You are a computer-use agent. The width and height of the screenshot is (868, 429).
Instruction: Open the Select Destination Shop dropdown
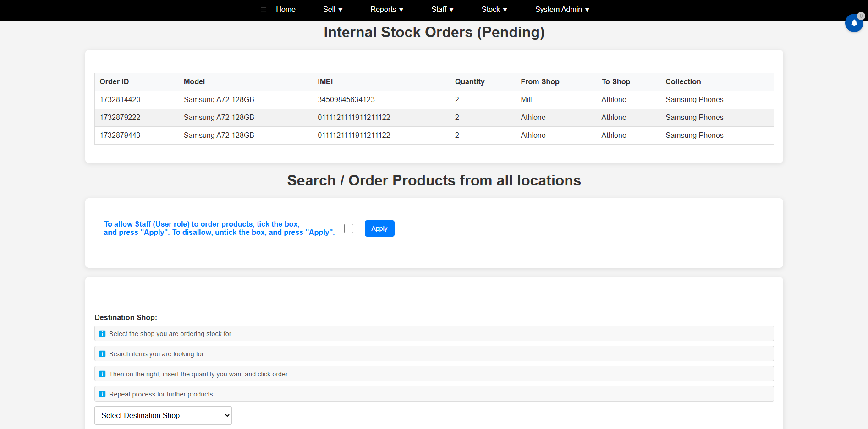[x=163, y=415]
